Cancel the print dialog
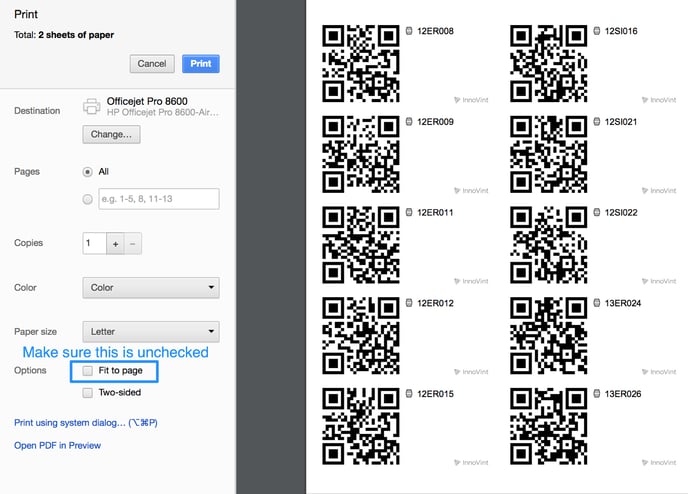The image size is (688, 494). click(x=152, y=64)
